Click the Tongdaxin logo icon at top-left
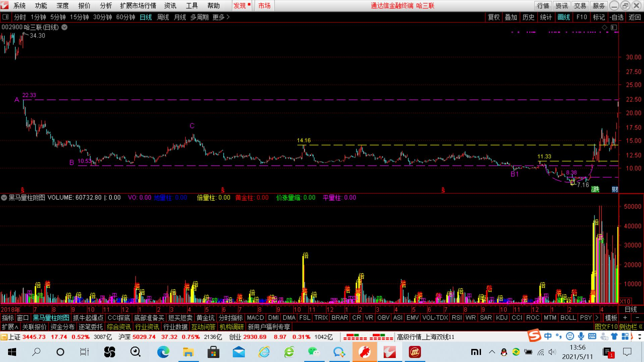Viewport: 644px width, 362px height. point(4,5)
